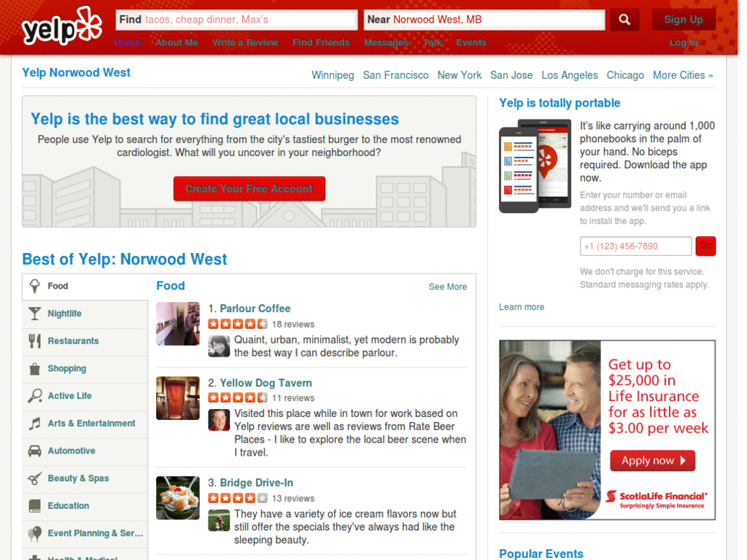Select the Events navigation item
This screenshot has width=747, height=560.
(471, 42)
